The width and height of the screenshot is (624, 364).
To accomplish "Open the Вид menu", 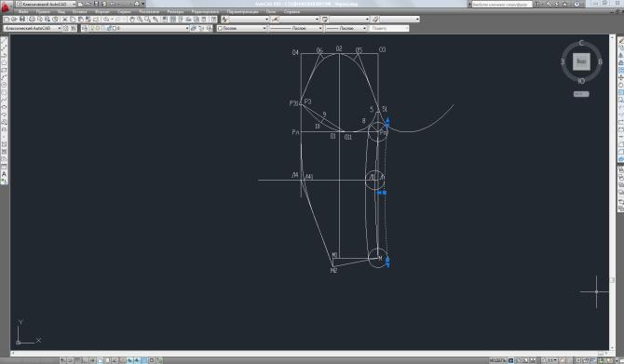I will point(61,11).
